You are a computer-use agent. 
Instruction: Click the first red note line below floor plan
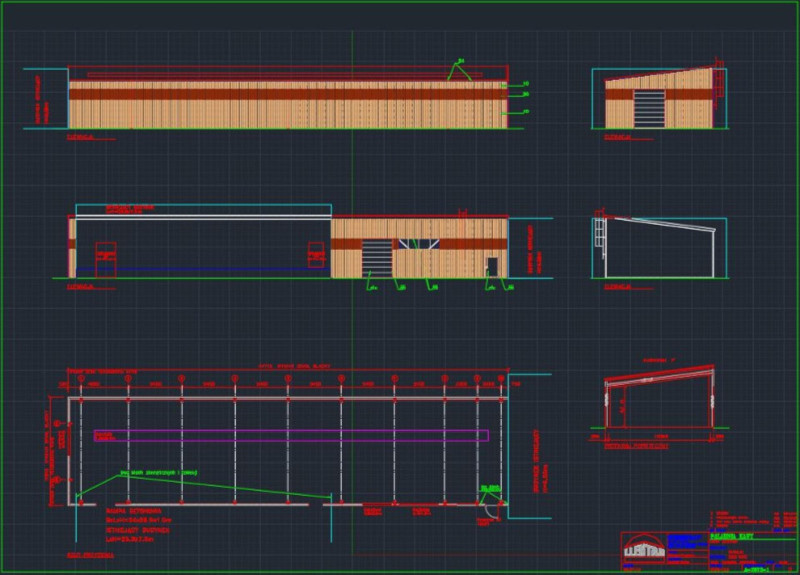point(134,511)
